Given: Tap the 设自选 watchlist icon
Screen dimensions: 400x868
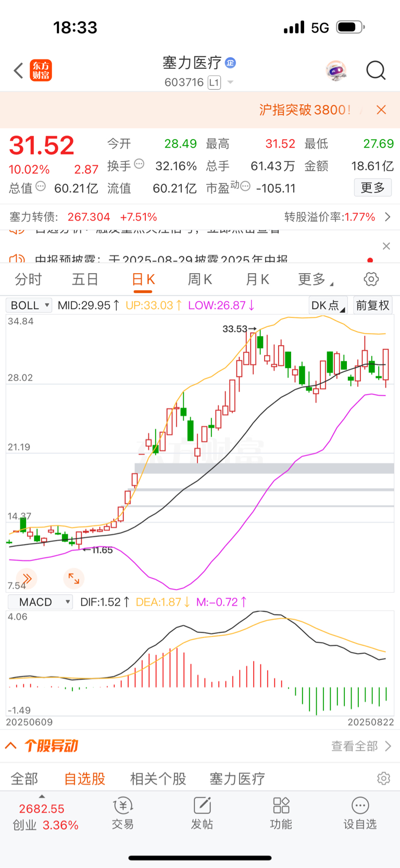Looking at the screenshot, I should (360, 813).
